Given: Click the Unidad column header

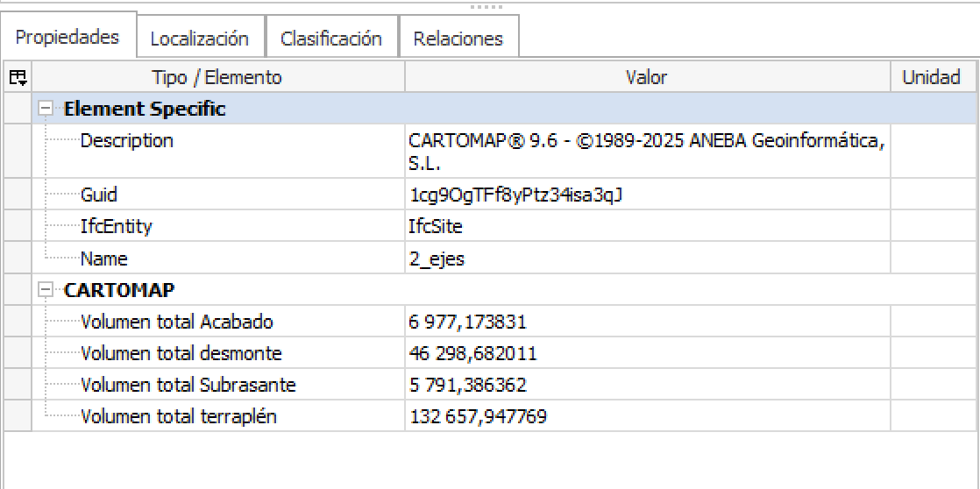Looking at the screenshot, I should pyautogui.click(x=931, y=77).
